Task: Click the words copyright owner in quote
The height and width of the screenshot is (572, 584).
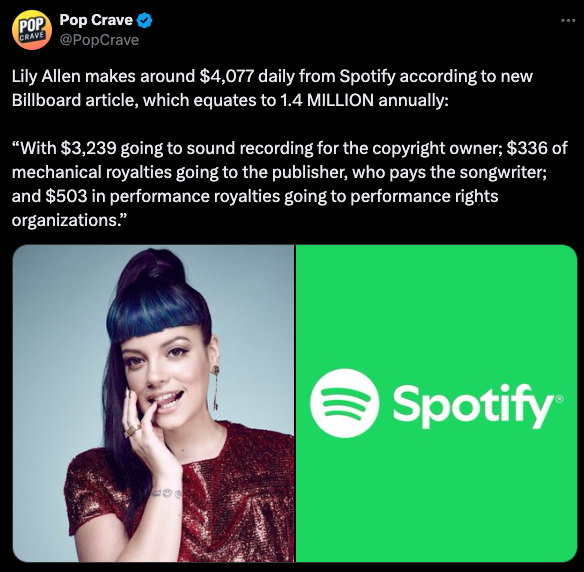Action: 435,148
